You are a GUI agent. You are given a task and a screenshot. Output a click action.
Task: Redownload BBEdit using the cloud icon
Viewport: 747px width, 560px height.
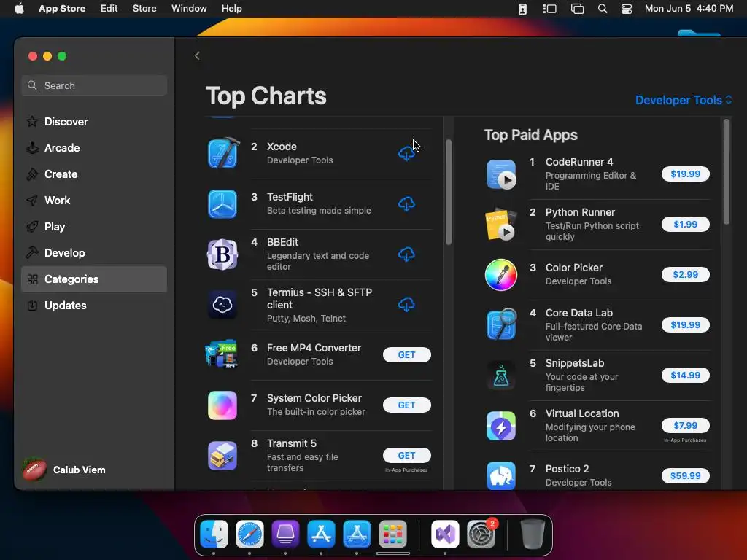(x=406, y=254)
